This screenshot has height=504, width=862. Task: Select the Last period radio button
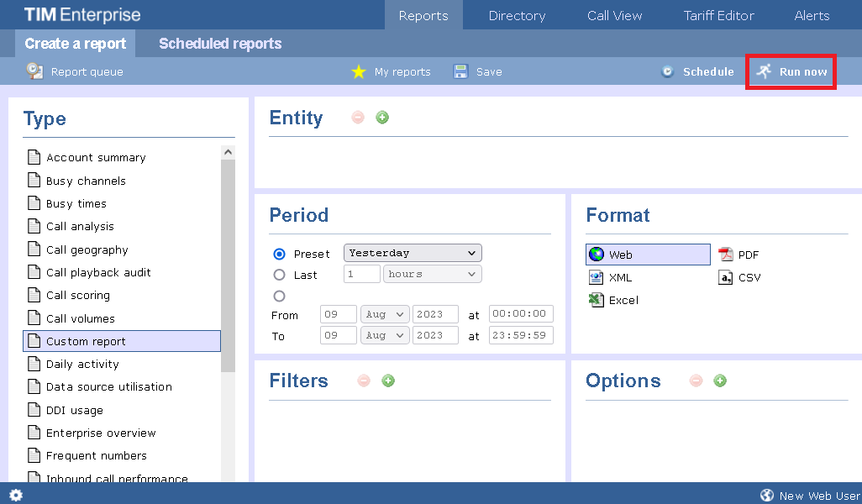[280, 275]
